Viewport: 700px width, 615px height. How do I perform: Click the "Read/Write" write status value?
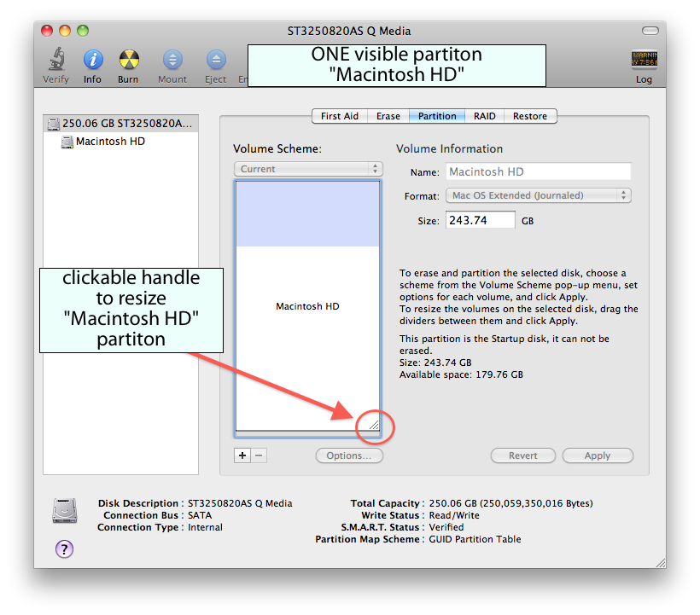click(454, 515)
